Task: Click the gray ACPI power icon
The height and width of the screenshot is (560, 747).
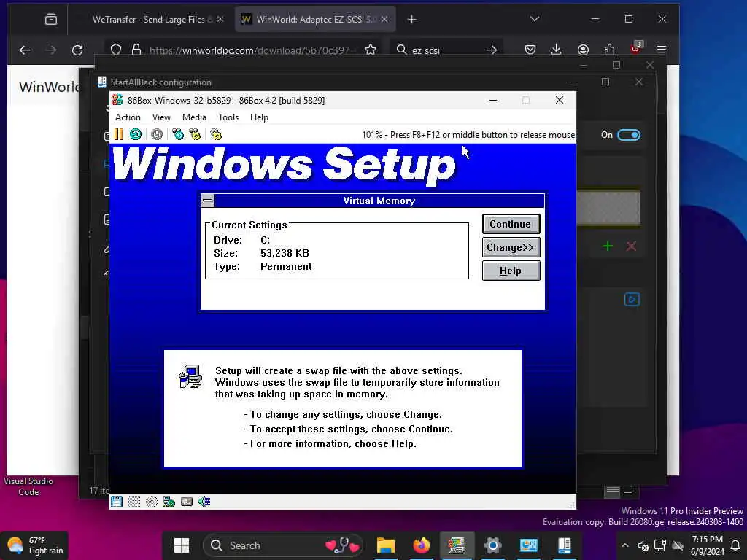Action: click(x=157, y=135)
